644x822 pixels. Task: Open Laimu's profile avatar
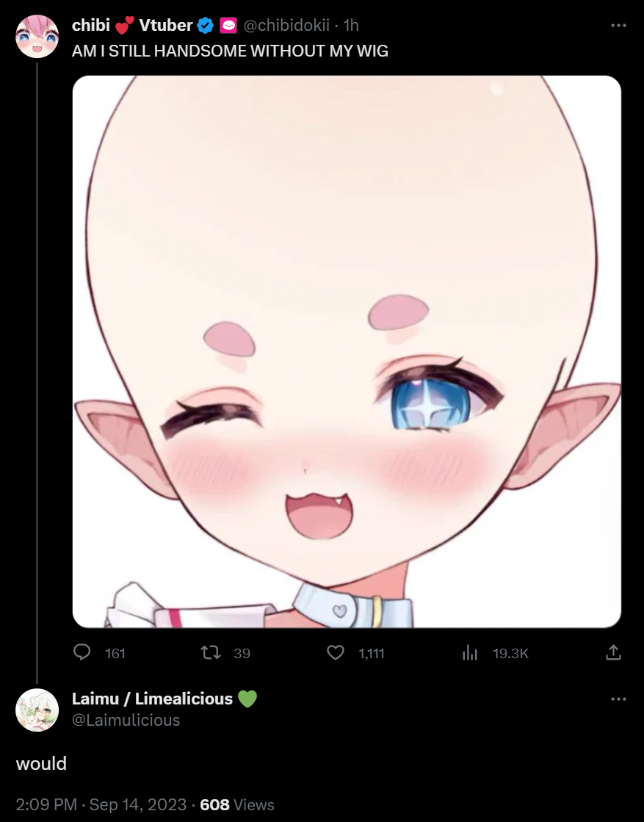point(37,710)
